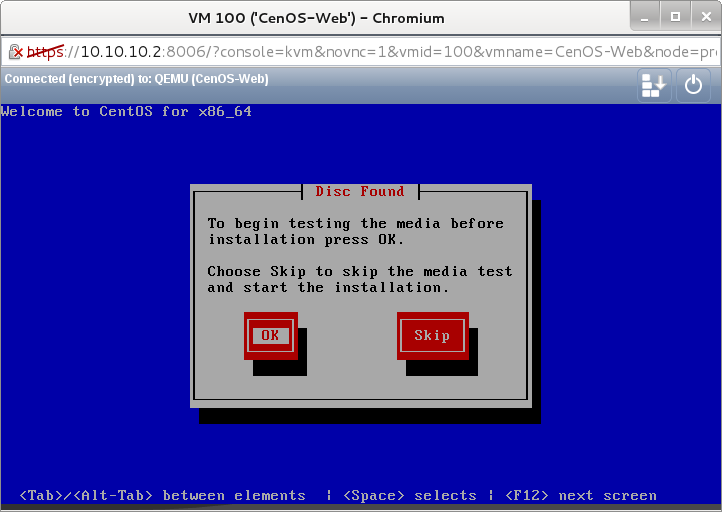
Task: Maximize the Chromium window
Action: point(675,17)
